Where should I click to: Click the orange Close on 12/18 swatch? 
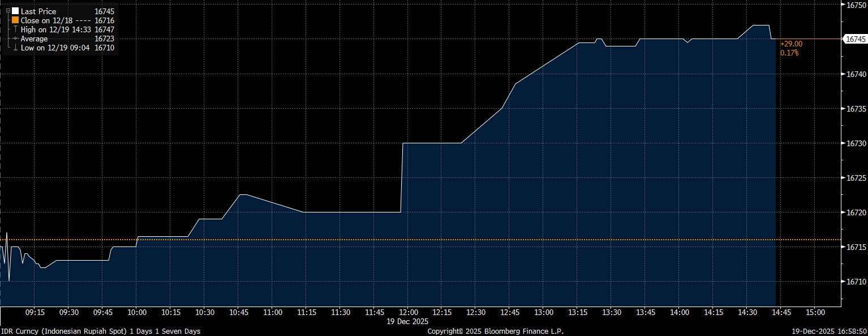click(x=15, y=20)
